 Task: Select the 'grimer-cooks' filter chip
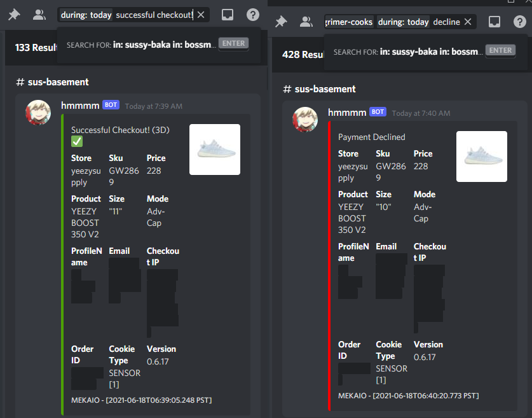tap(349, 22)
